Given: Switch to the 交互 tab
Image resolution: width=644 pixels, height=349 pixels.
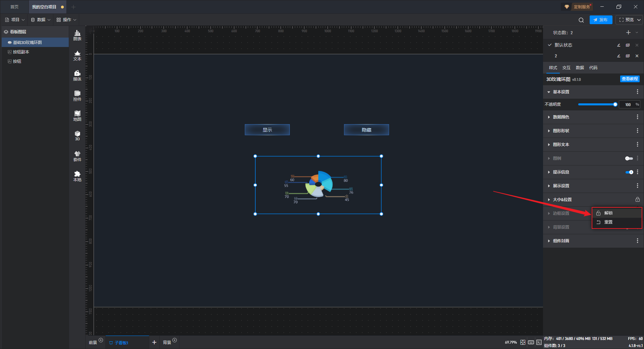Looking at the screenshot, I should 566,68.
